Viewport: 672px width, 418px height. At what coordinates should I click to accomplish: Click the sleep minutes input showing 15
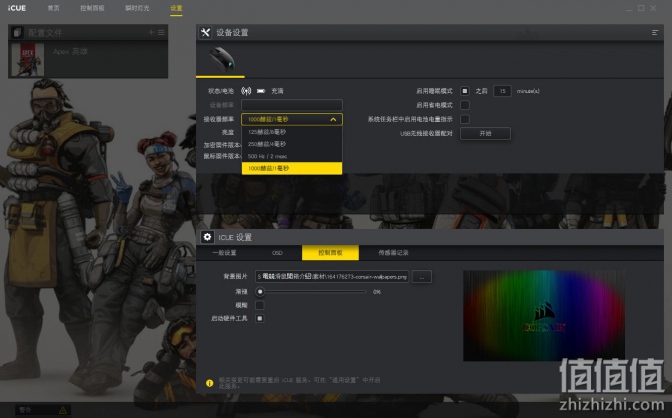(x=502, y=91)
